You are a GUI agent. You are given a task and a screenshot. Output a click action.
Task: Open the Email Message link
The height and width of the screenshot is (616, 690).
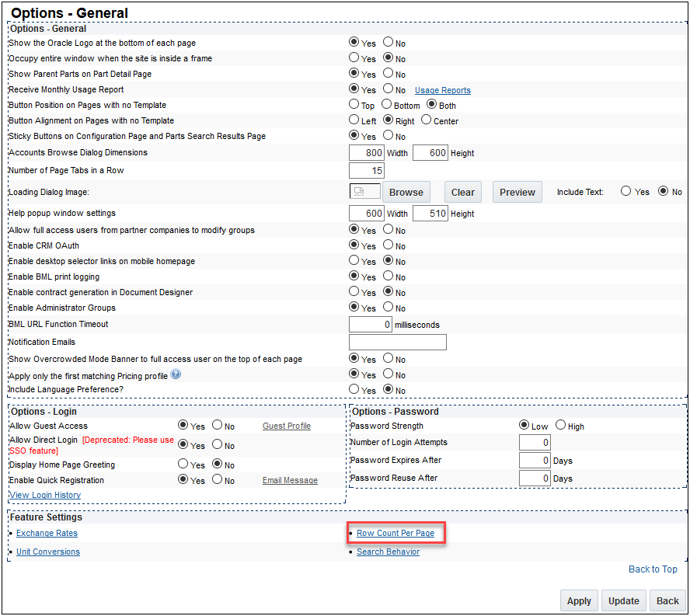point(290,481)
